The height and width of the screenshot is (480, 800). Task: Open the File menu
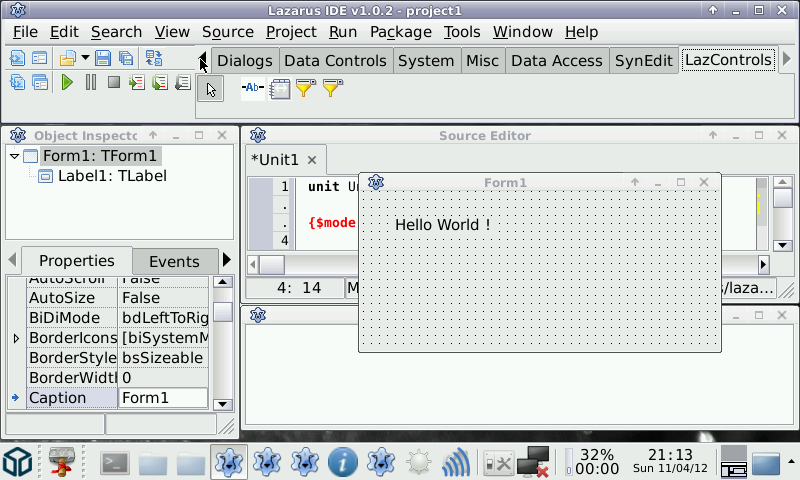click(x=25, y=32)
